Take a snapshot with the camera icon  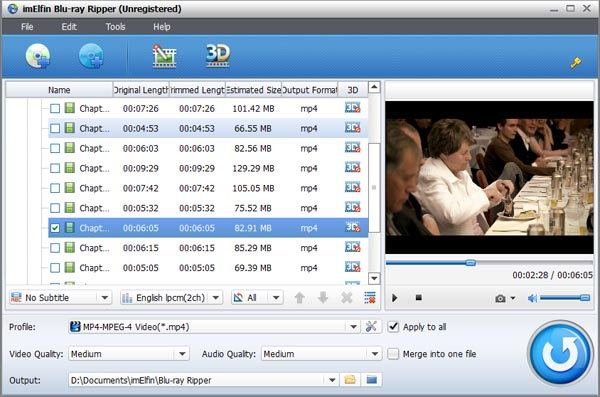click(x=500, y=298)
